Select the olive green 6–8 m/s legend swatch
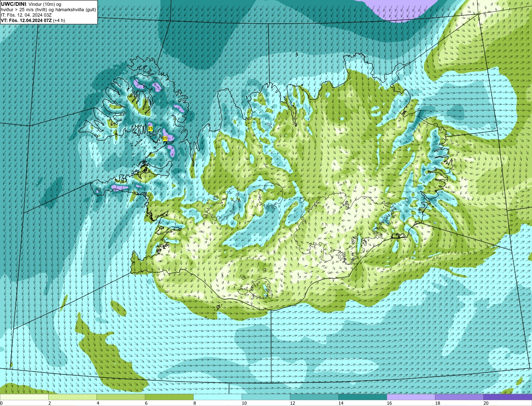532x406 pixels. pyautogui.click(x=169, y=397)
